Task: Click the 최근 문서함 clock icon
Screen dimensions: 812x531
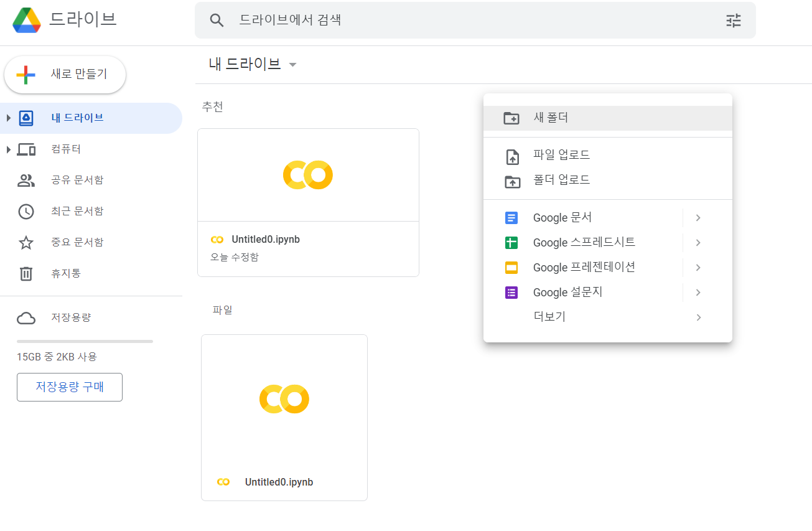Action: click(x=26, y=212)
